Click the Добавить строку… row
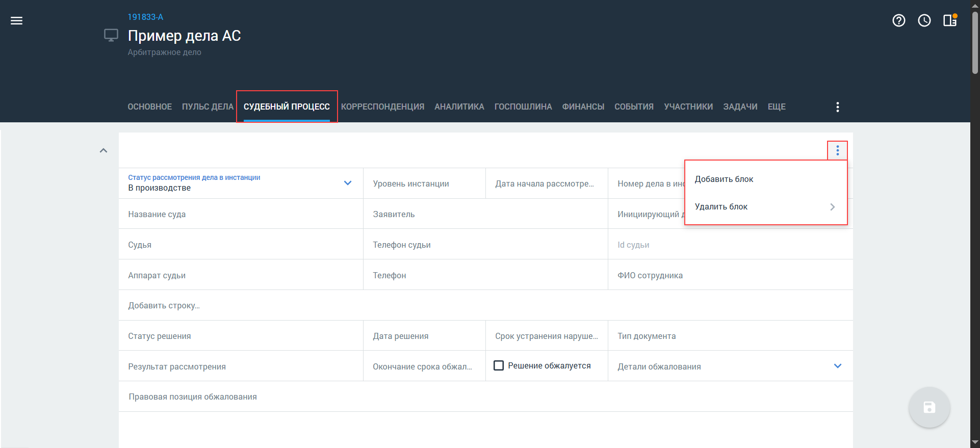 (x=485, y=305)
